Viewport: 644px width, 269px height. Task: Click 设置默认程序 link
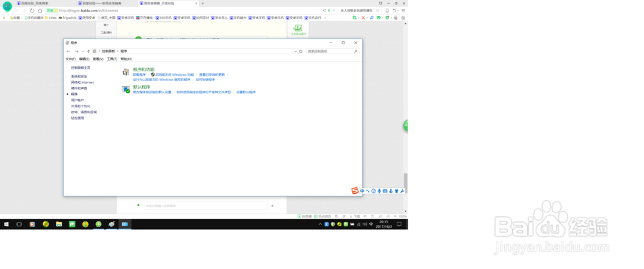246,93
